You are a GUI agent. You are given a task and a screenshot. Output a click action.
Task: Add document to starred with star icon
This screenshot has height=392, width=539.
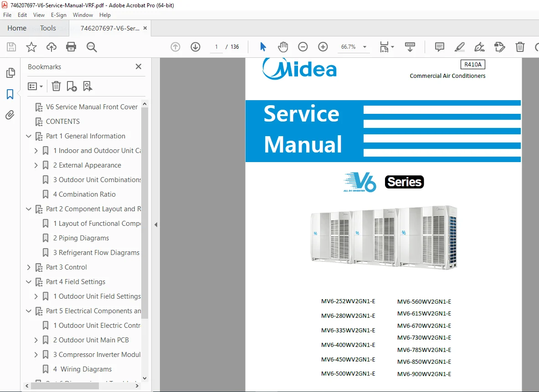pyautogui.click(x=31, y=47)
